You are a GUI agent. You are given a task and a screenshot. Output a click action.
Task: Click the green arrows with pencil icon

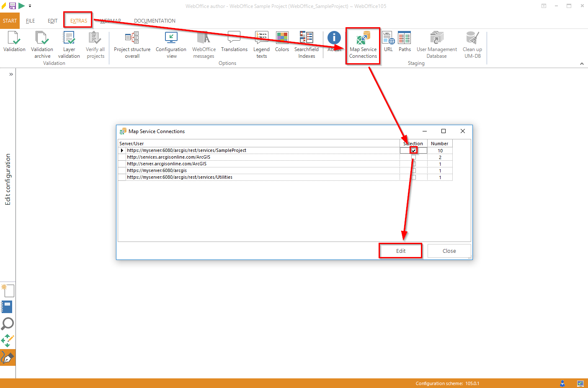pyautogui.click(x=8, y=341)
